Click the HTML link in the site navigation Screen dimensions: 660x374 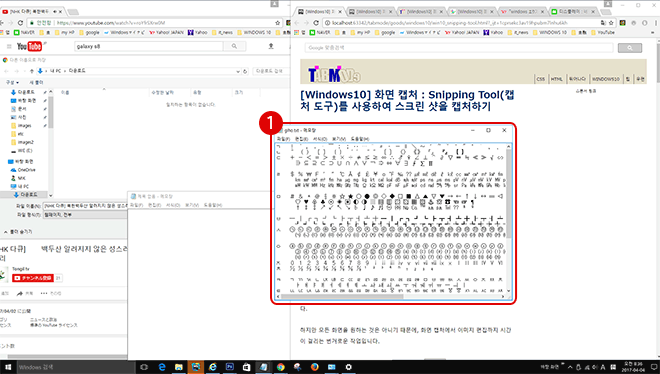pyautogui.click(x=556, y=79)
